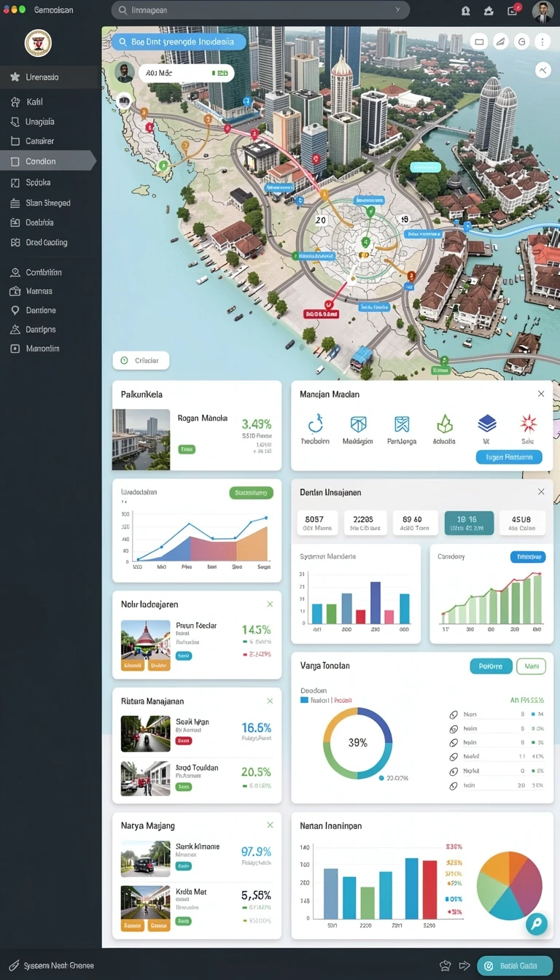Screen dimensions: 560x980
Task: Click the home icon in top bar
Action: 489,10
